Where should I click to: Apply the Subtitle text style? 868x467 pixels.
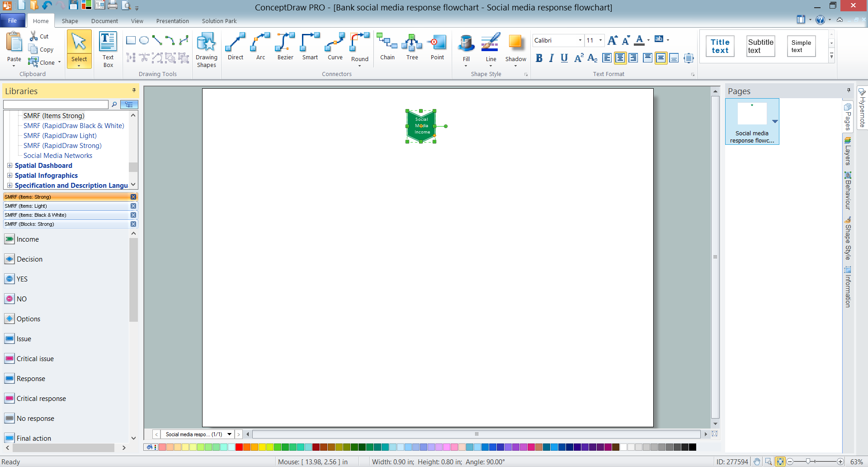click(761, 46)
